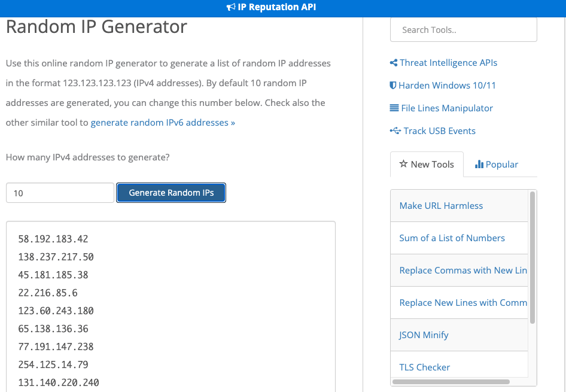Click IP address 65.138.136.36 in results
This screenshot has width=566, height=392.
53,329
